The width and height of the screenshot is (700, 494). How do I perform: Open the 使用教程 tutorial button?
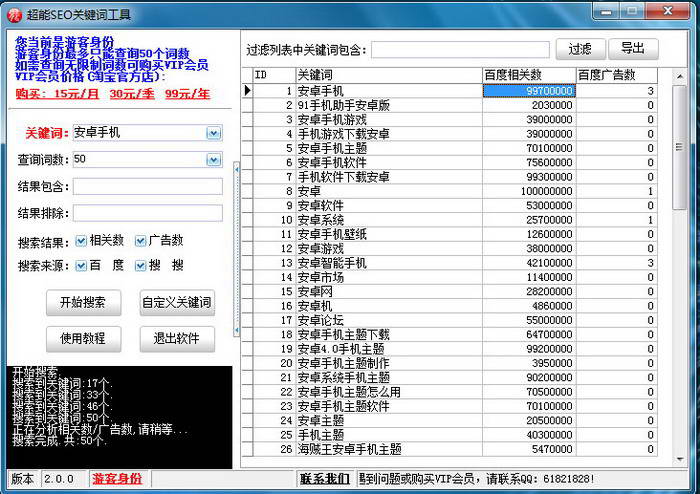point(83,339)
